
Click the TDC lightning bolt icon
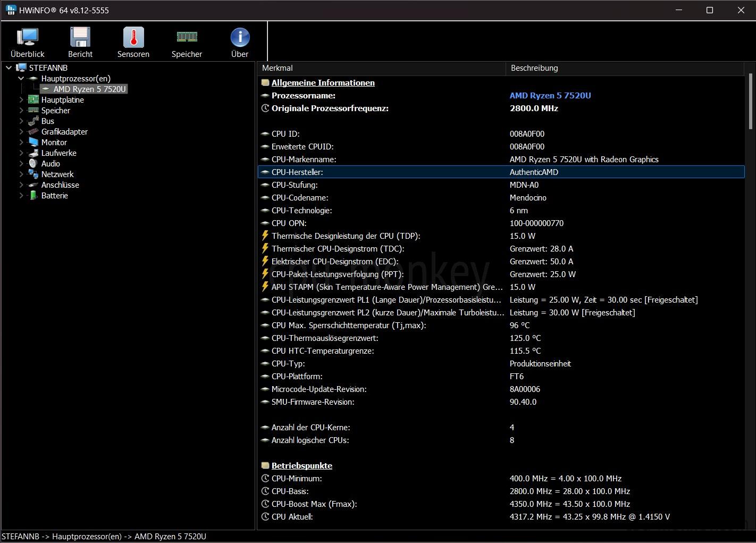coord(265,248)
